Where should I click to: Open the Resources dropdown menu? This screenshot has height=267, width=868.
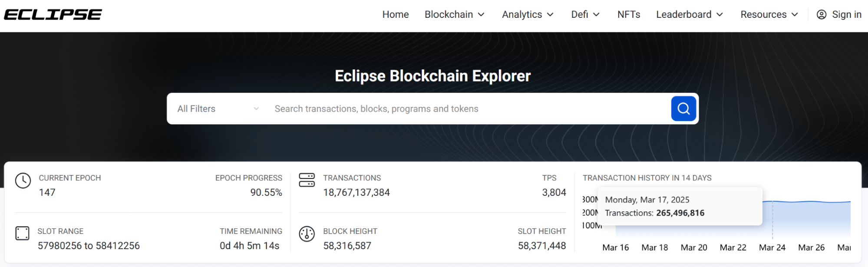tap(769, 15)
